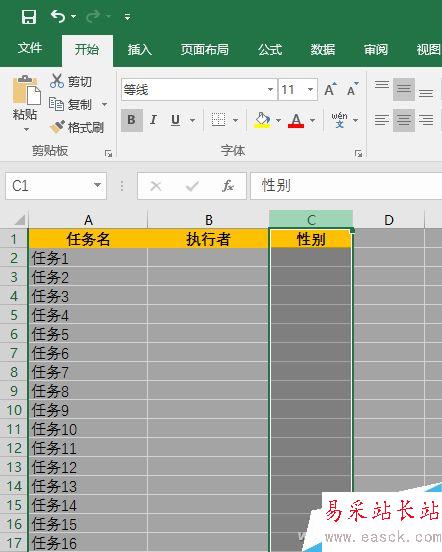Click the Redo arrow icon
Screen dimensions: 442x552
point(93,16)
